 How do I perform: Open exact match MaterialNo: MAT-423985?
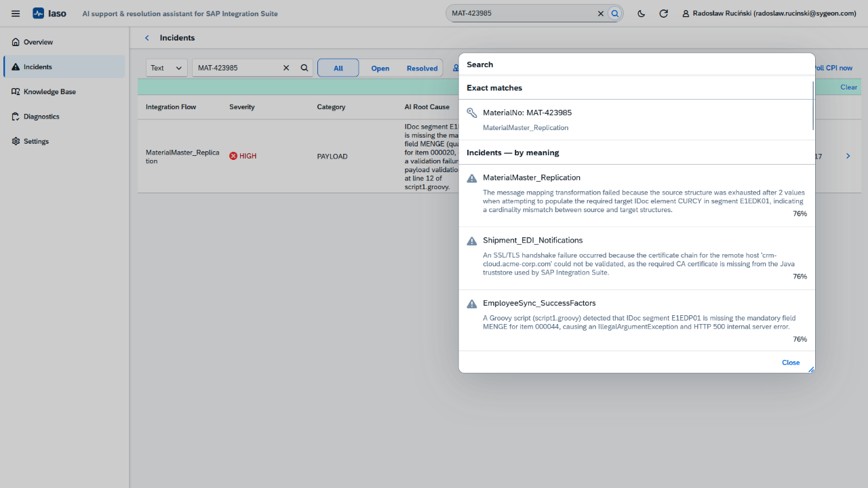point(636,120)
